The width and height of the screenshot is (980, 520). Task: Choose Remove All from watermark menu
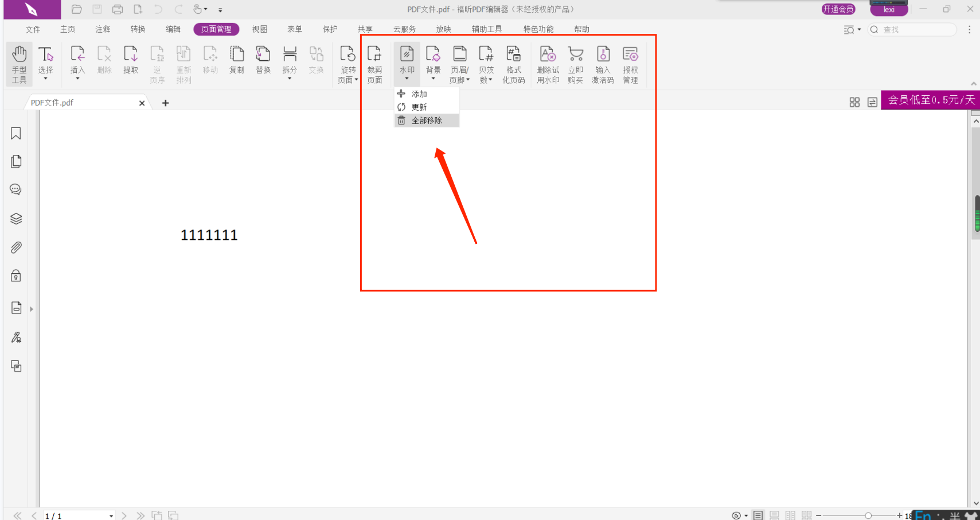pos(427,121)
